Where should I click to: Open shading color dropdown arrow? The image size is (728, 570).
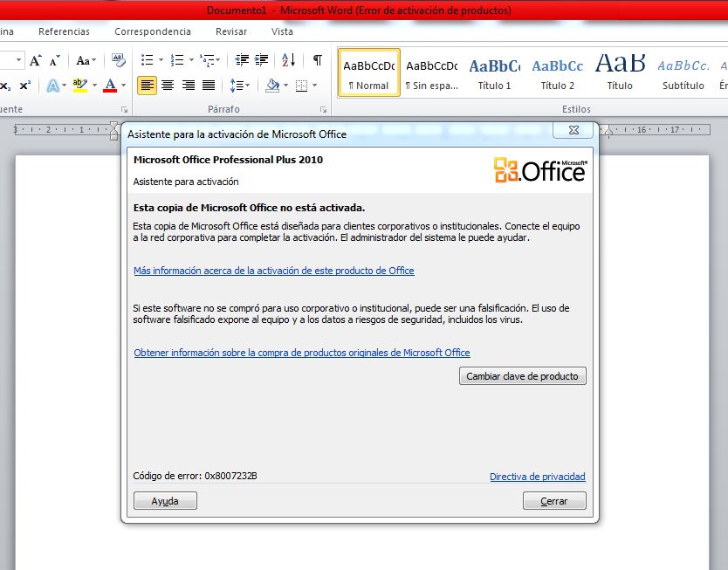coord(286,86)
